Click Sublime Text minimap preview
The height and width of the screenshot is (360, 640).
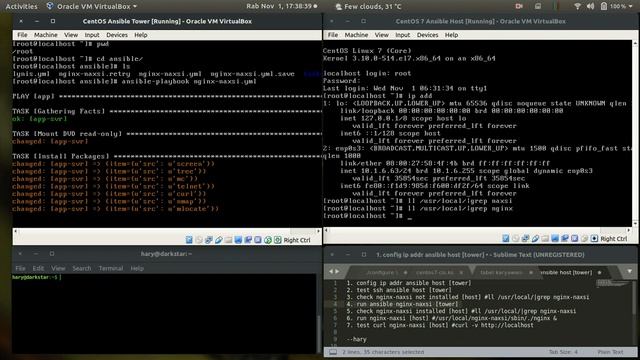pos(612,283)
